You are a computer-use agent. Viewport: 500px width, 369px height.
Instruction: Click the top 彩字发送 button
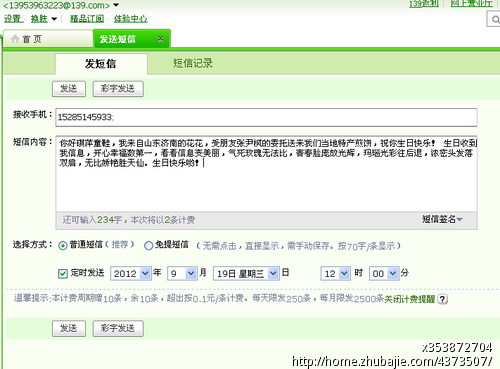pos(118,89)
